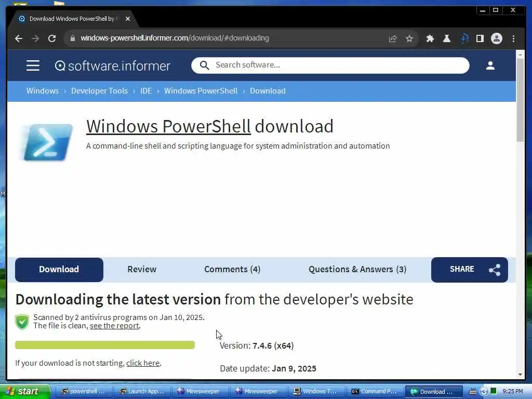Switch to the Review tab
The height and width of the screenshot is (399, 532).
(142, 270)
